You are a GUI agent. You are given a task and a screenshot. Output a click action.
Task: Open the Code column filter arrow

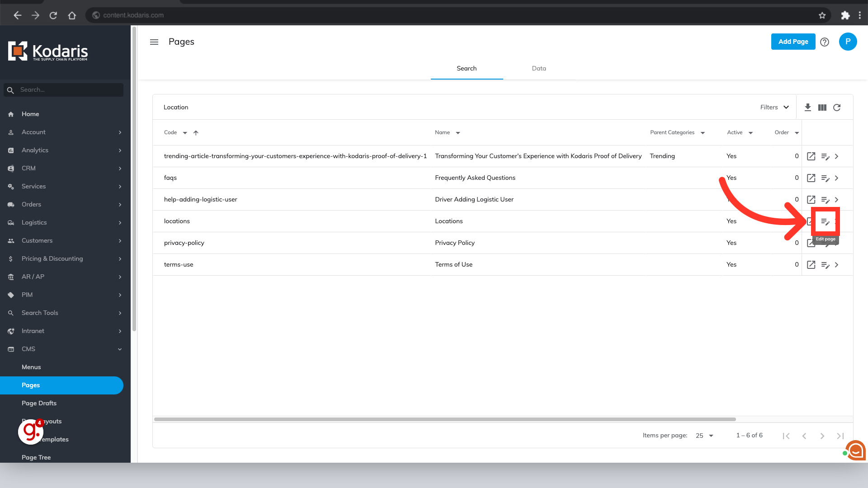[x=185, y=133]
